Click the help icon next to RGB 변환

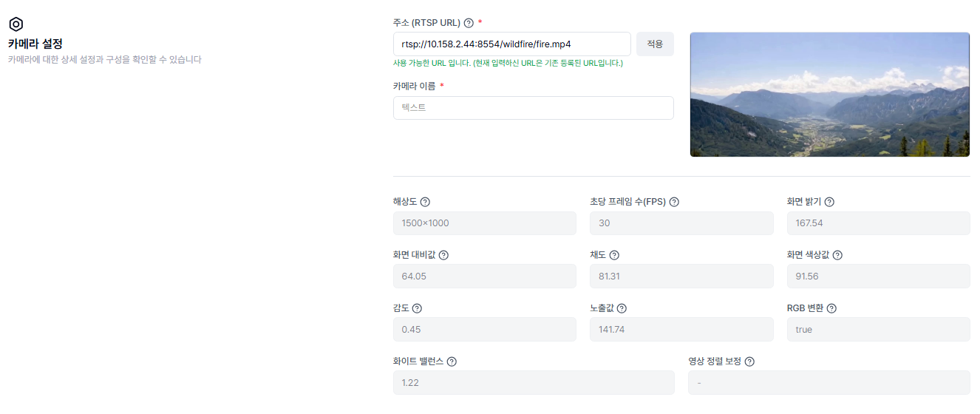(x=831, y=308)
